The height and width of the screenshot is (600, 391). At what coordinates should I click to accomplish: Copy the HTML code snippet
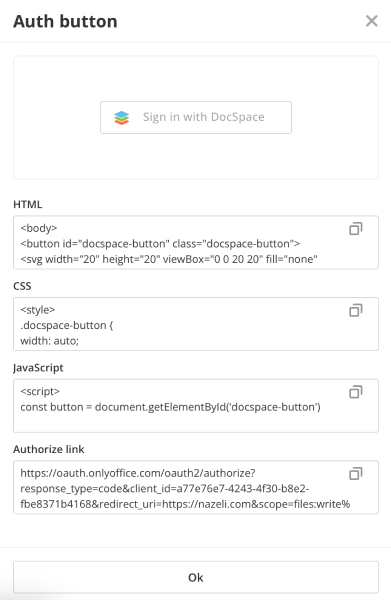(355, 229)
